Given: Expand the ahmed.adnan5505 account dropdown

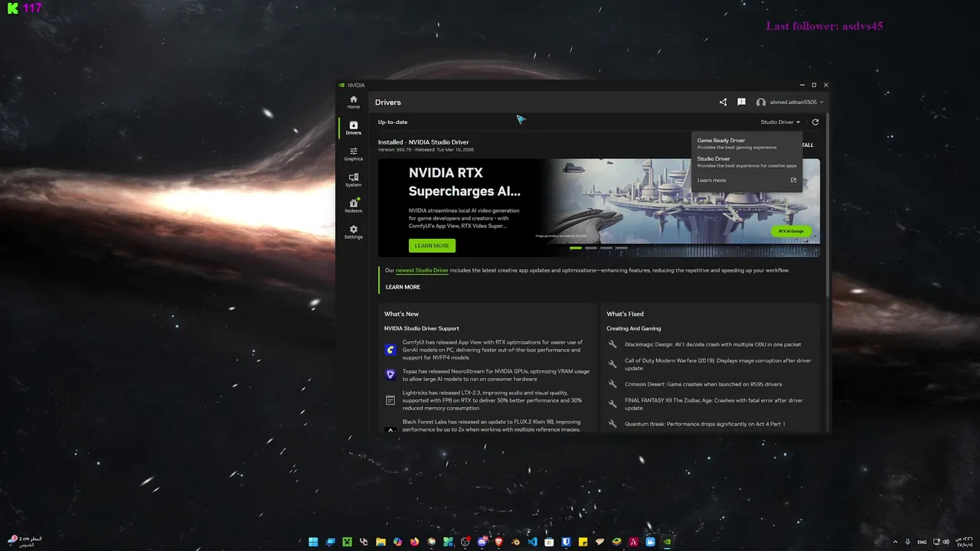Looking at the screenshot, I should (789, 102).
